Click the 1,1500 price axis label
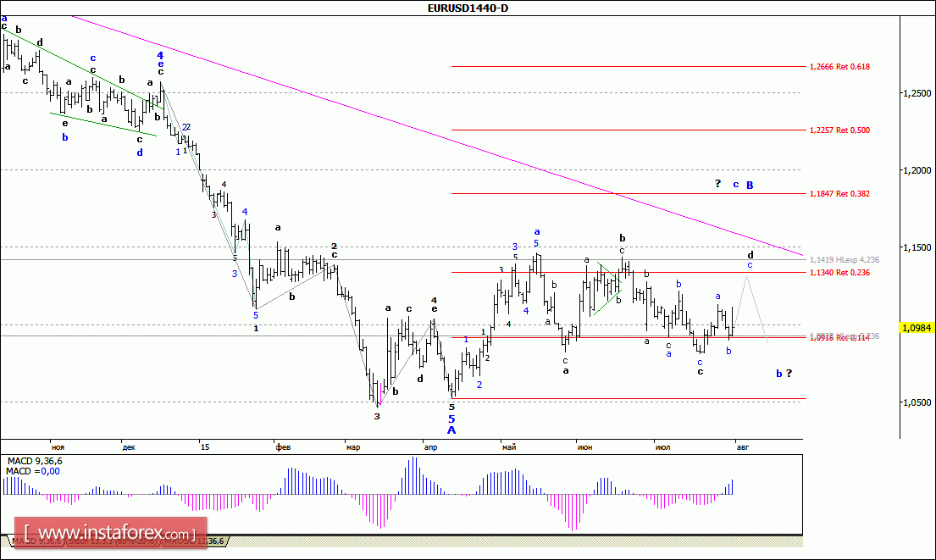 coord(917,247)
